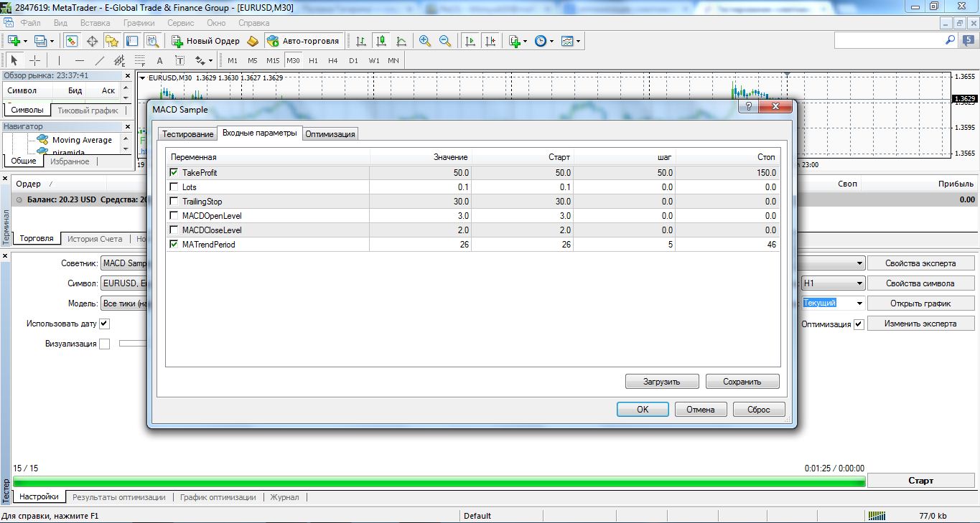Click the toolbar search input field
980x523 pixels.
(888, 41)
